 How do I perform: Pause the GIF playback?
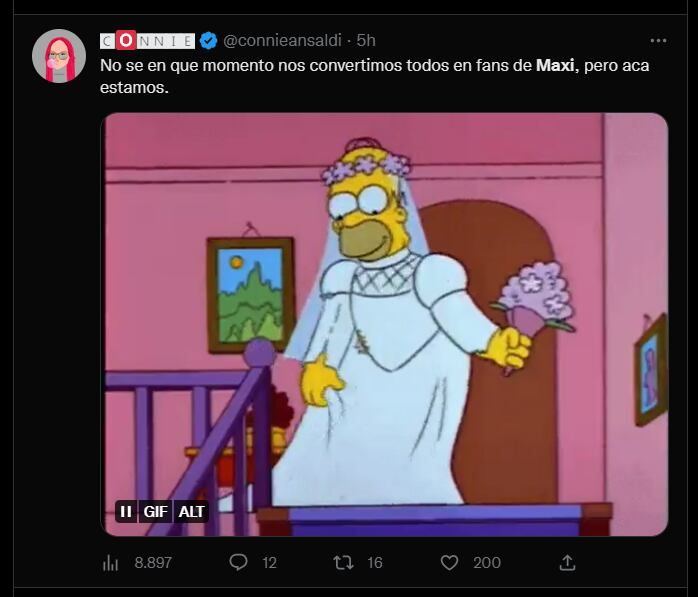point(126,511)
